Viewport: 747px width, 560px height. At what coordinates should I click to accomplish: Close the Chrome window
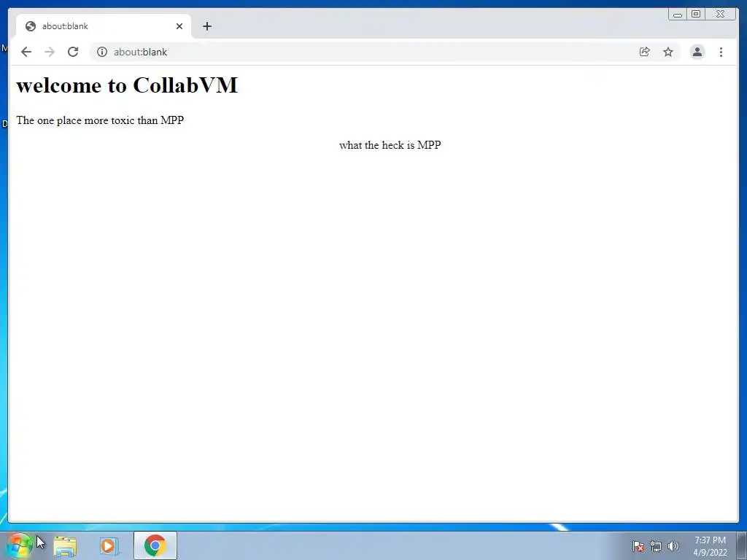click(x=720, y=15)
